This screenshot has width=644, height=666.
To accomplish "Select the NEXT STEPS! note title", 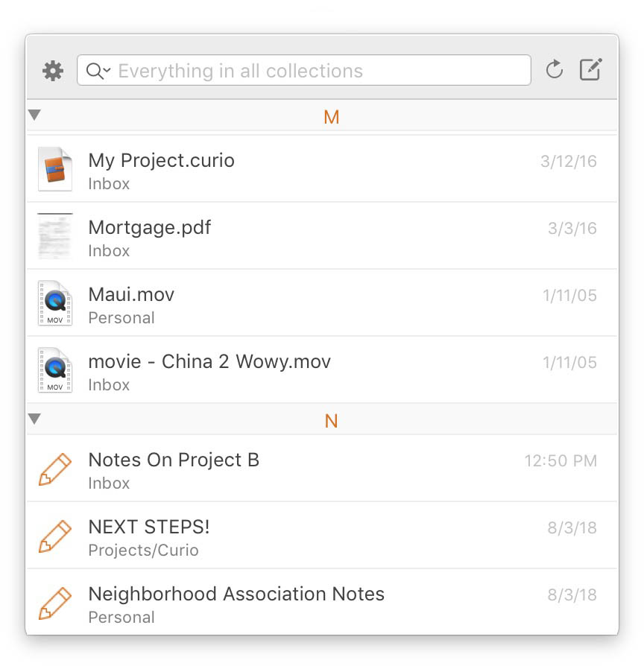I will 149,527.
